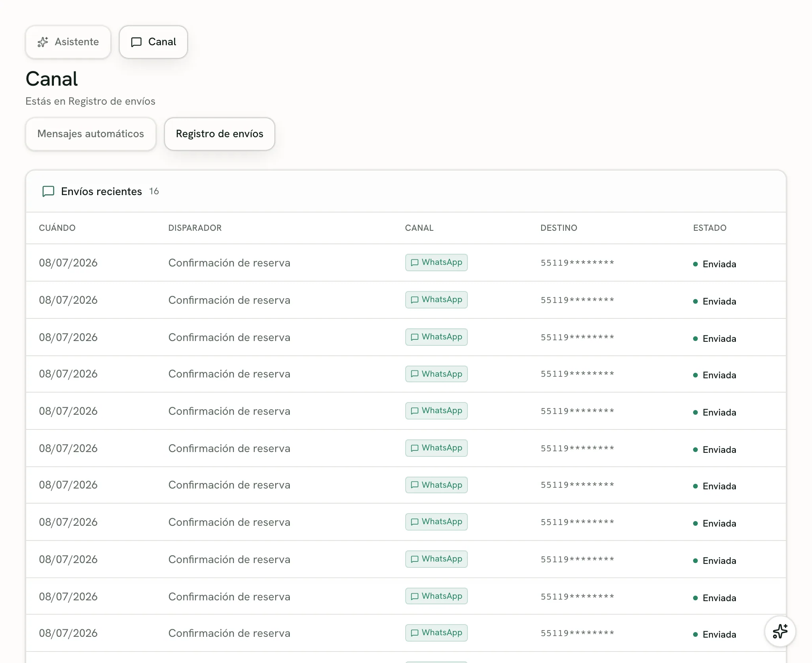The width and height of the screenshot is (812, 663).
Task: Select the Canal tab
Action: [x=153, y=42]
